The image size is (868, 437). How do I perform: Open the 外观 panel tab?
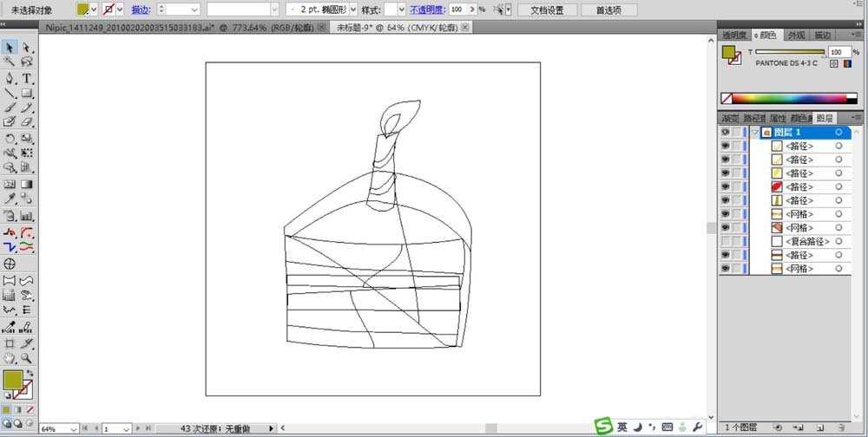coord(795,36)
